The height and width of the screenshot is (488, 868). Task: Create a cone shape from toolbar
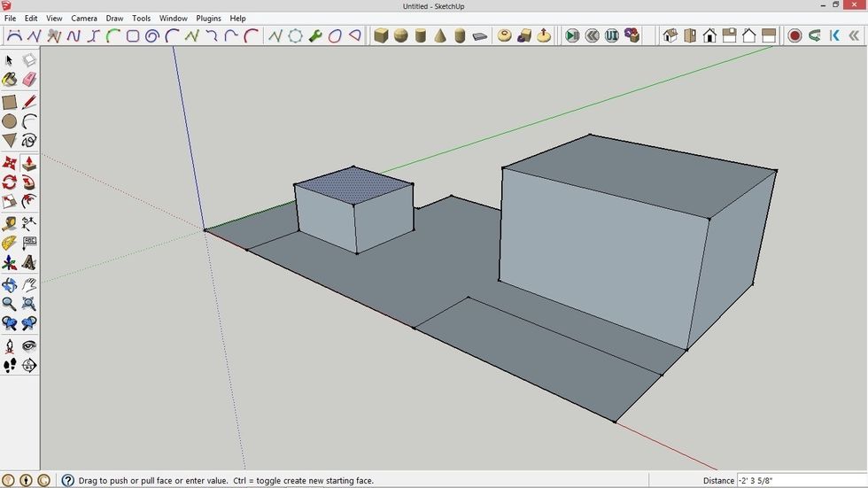tap(440, 36)
